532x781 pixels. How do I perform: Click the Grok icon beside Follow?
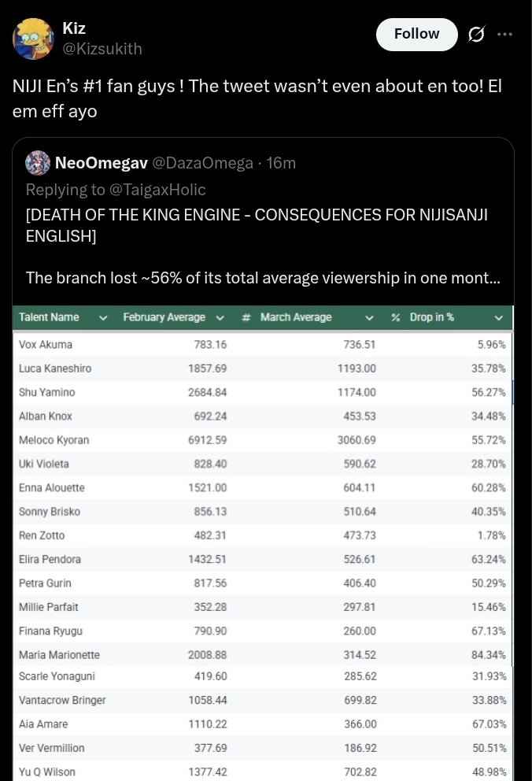pyautogui.click(x=476, y=35)
